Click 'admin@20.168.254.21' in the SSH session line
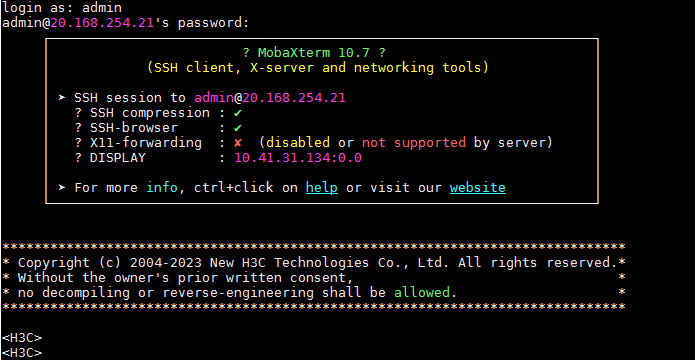The image size is (695, 360). coord(269,98)
